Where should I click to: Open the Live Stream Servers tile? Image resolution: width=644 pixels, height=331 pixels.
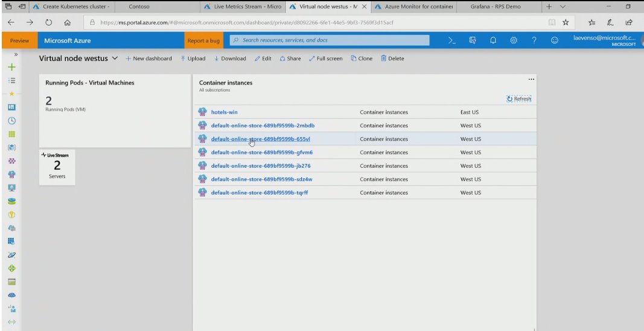[57, 167]
